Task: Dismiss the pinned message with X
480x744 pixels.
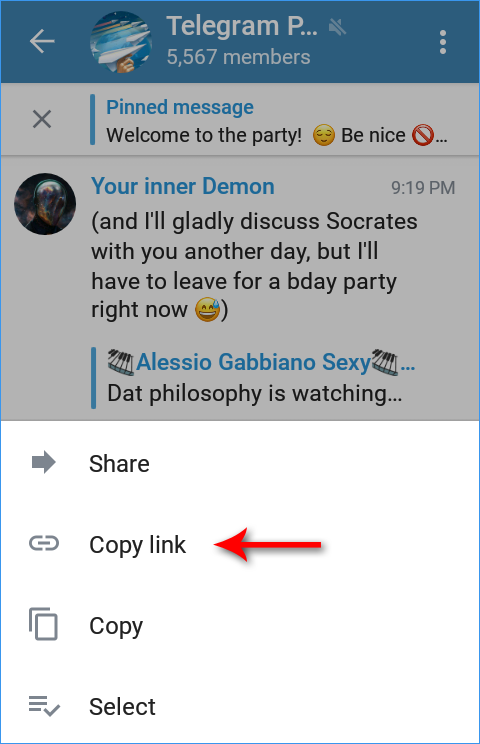Action: (x=42, y=119)
